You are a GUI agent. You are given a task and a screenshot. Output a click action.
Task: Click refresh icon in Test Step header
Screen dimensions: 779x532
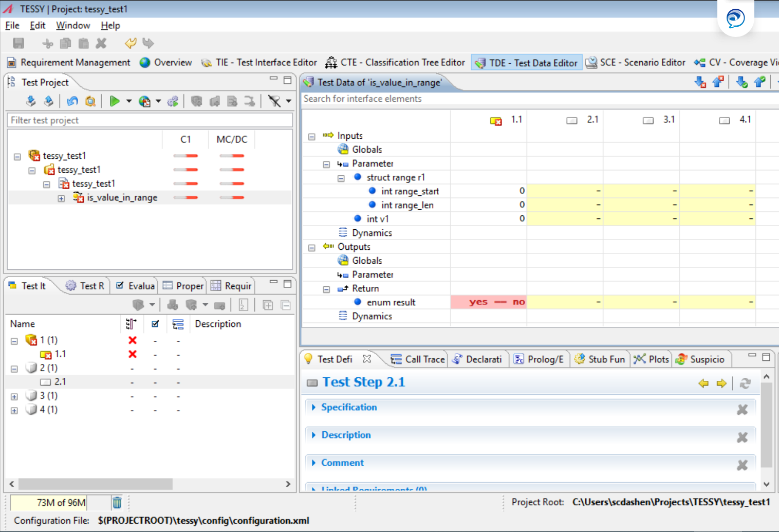[745, 383]
